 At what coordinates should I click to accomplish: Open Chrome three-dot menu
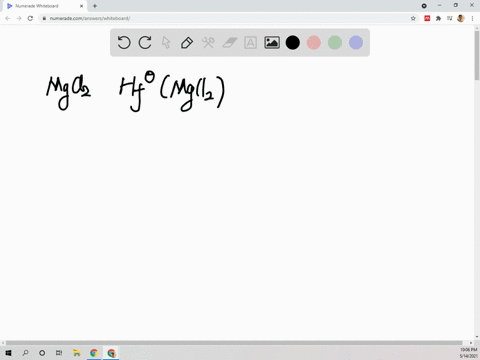(x=472, y=18)
